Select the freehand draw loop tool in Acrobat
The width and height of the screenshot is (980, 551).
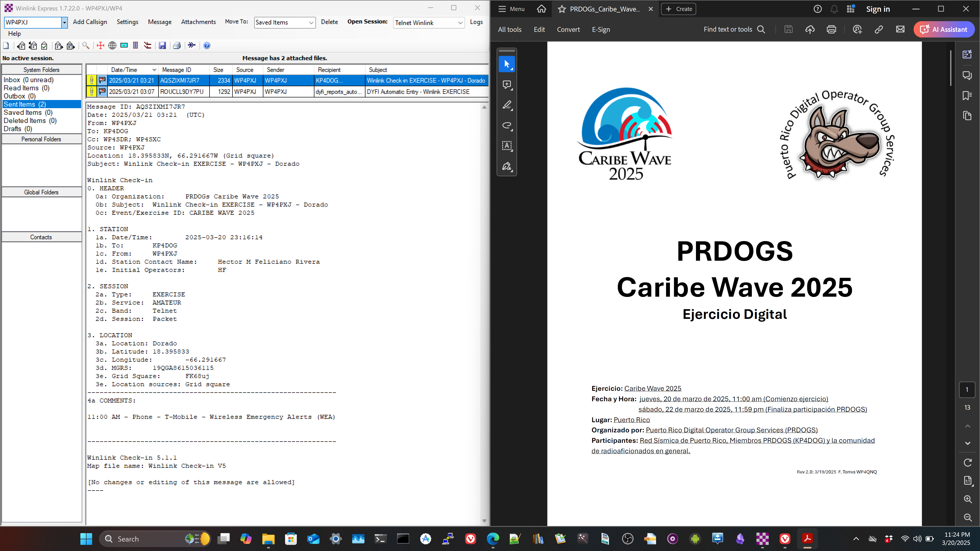(507, 126)
